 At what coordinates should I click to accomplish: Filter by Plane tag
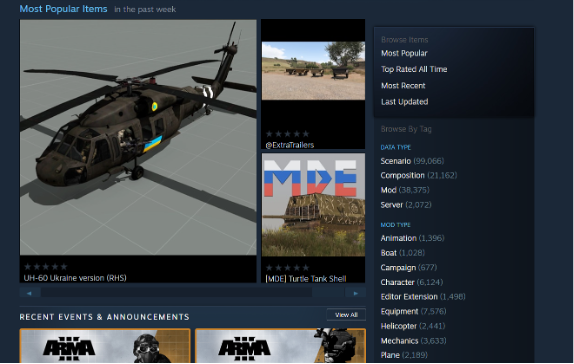click(x=404, y=355)
